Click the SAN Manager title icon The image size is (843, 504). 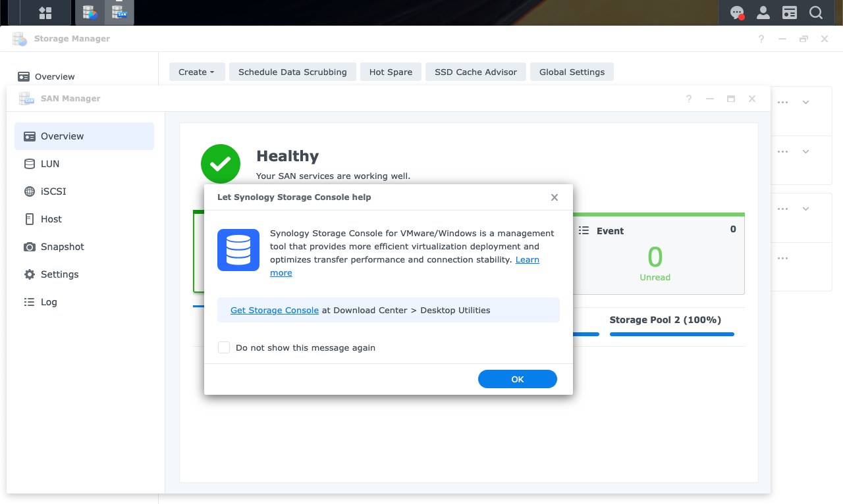click(26, 99)
